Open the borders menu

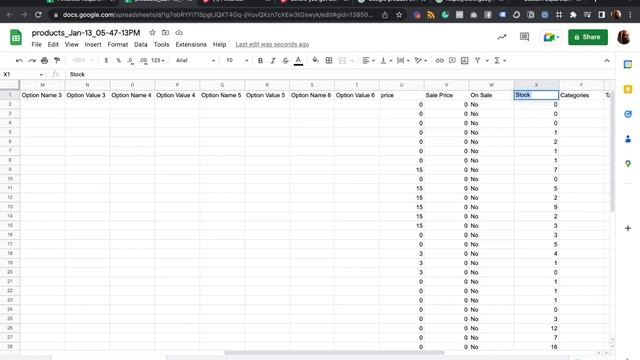click(x=329, y=60)
